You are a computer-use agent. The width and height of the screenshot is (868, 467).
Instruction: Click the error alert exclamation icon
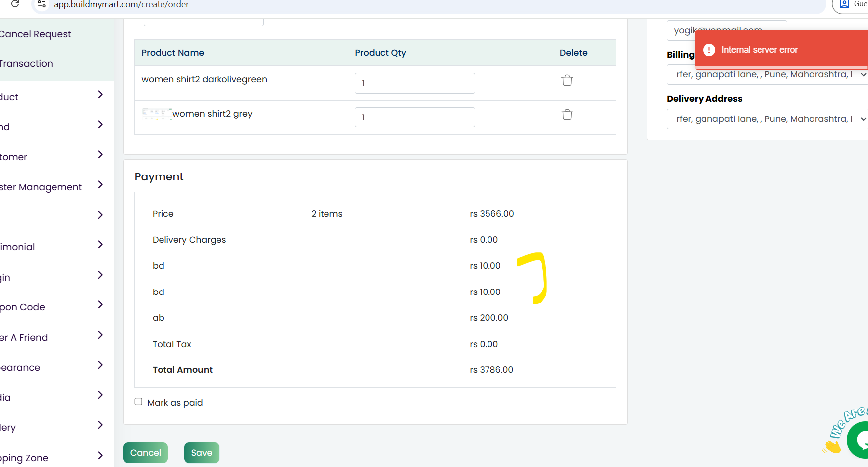tap(709, 50)
